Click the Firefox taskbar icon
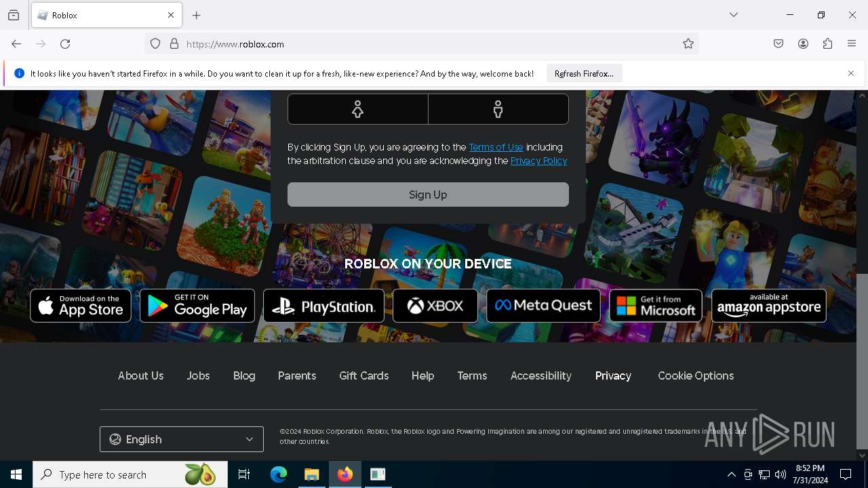Screen dimensions: 868x488 [345, 474]
